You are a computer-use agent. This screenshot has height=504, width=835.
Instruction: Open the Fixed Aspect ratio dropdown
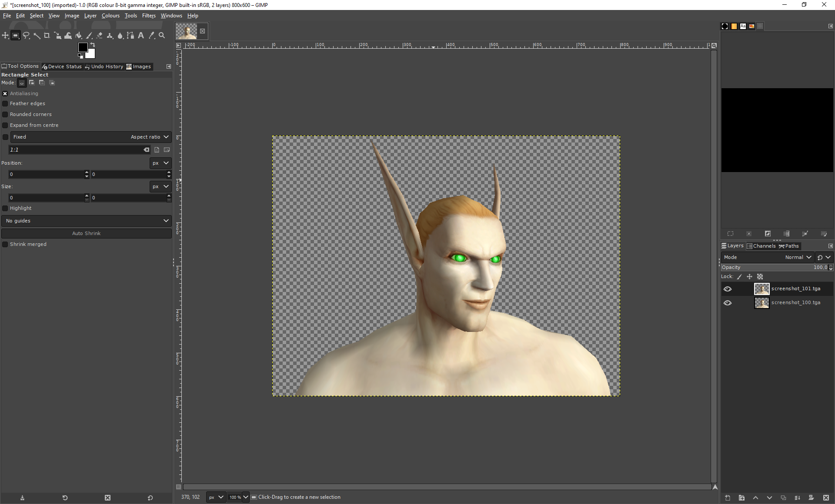click(91, 137)
